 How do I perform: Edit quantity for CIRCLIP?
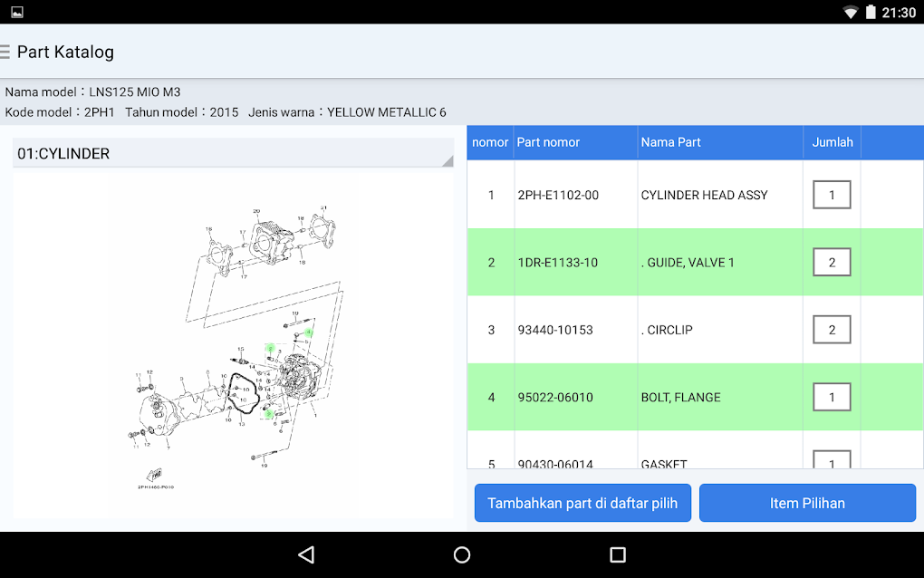(831, 329)
